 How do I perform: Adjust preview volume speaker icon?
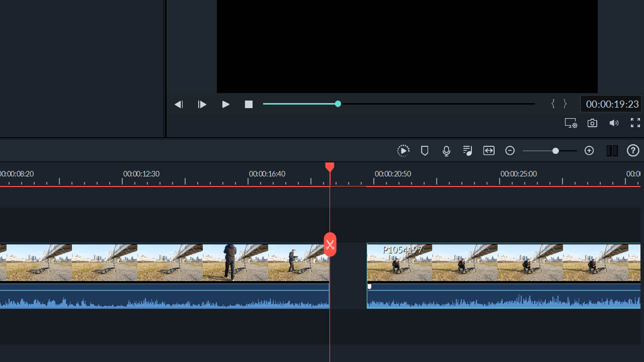[x=614, y=123]
